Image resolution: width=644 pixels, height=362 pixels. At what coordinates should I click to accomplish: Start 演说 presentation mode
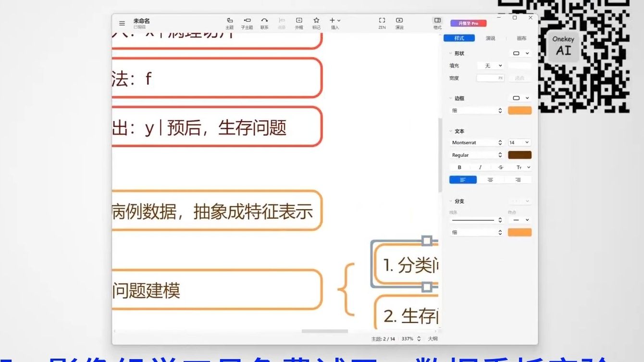(x=399, y=23)
